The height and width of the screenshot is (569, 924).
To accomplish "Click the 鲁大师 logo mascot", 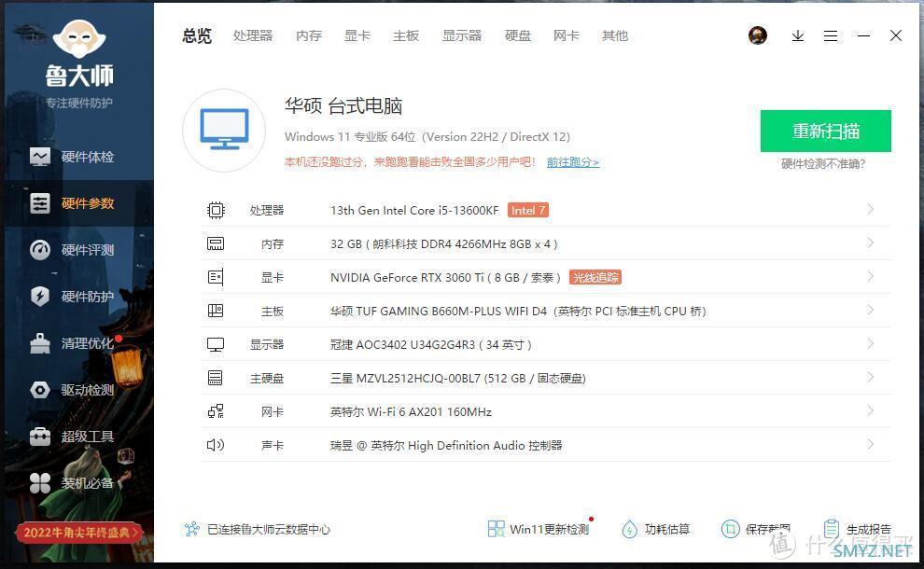I will click(x=79, y=40).
